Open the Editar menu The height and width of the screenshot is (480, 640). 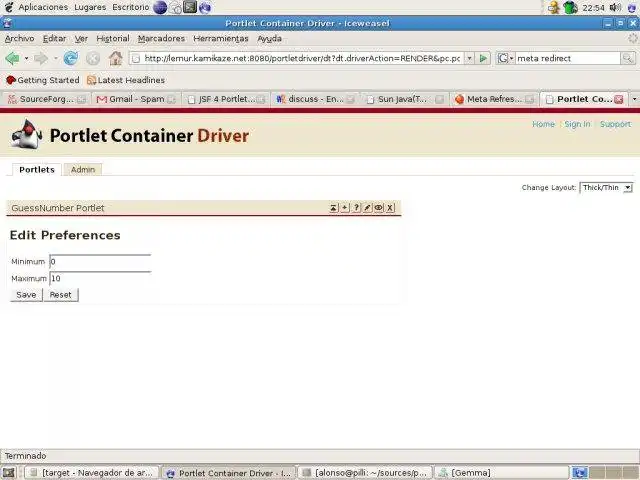coord(54,38)
